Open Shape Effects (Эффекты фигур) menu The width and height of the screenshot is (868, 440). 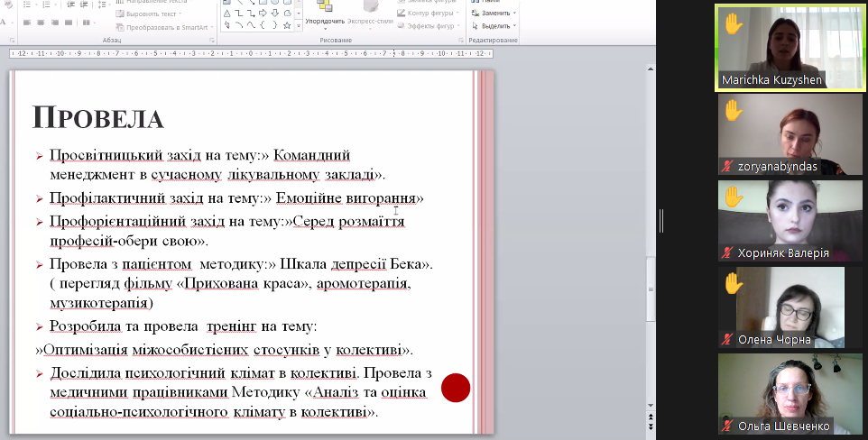tap(428, 26)
